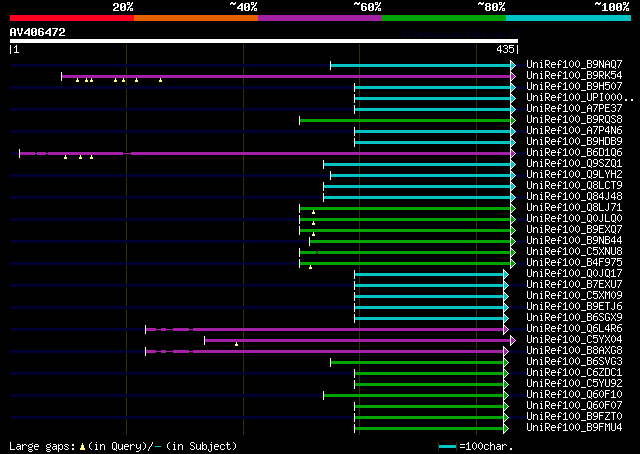Viewport: 640px width, 454px height.
Task: Click the UniRef100_B9H507 label
Action: click(x=574, y=87)
